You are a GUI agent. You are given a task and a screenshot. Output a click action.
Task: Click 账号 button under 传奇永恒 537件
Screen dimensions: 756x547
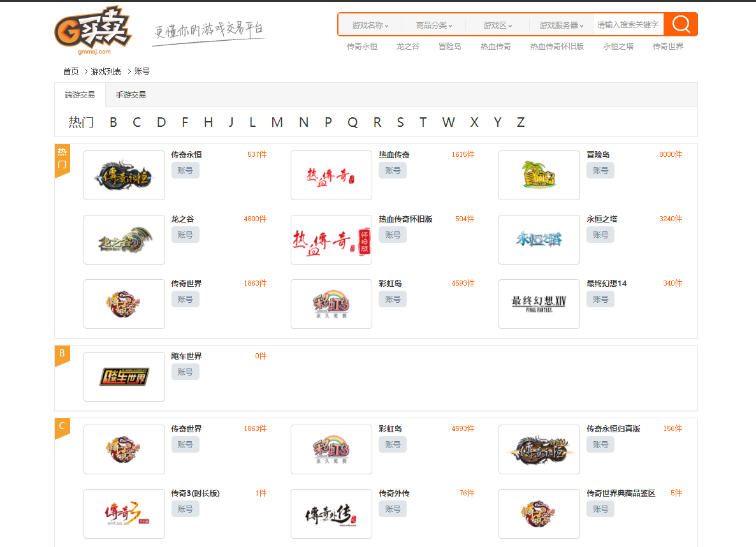tap(185, 170)
